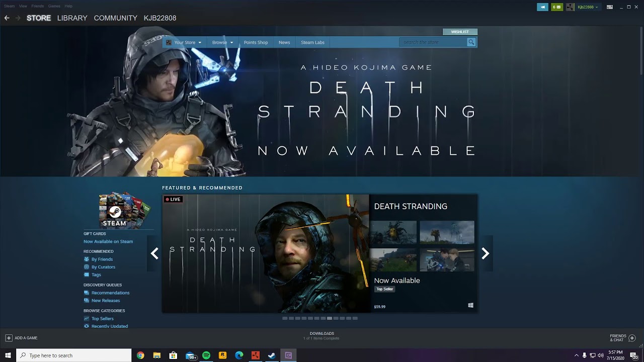Click the By Curators sidebar icon
The width and height of the screenshot is (644, 362).
coord(87,267)
